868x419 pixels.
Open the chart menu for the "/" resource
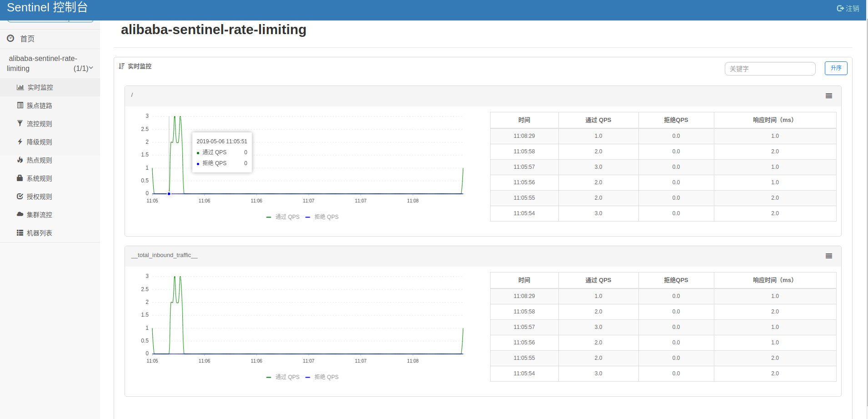828,96
